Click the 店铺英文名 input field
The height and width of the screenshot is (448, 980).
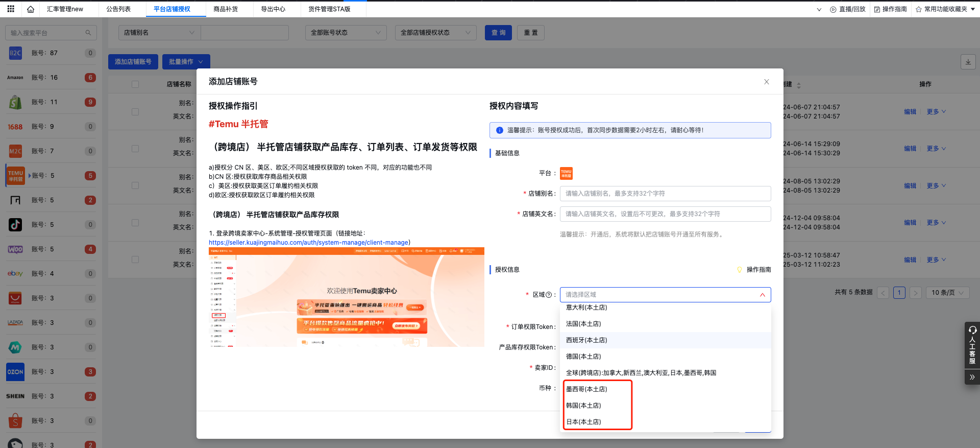click(x=666, y=214)
